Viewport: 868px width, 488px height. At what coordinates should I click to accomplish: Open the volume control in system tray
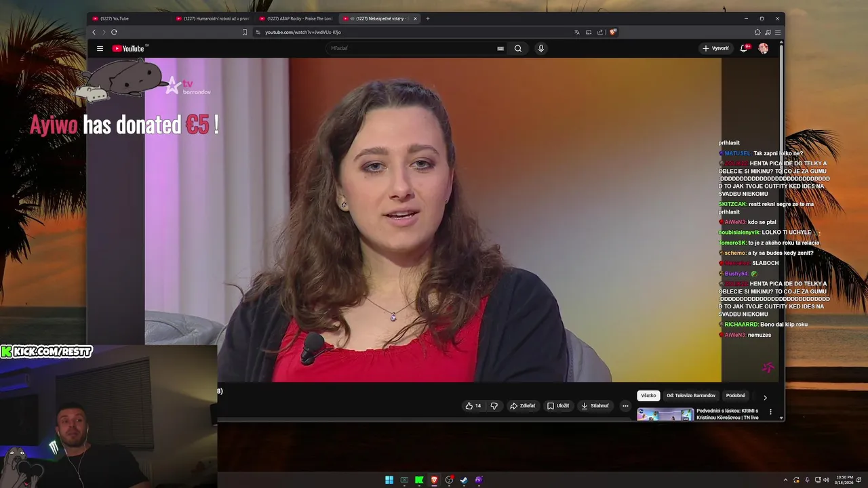click(x=826, y=480)
